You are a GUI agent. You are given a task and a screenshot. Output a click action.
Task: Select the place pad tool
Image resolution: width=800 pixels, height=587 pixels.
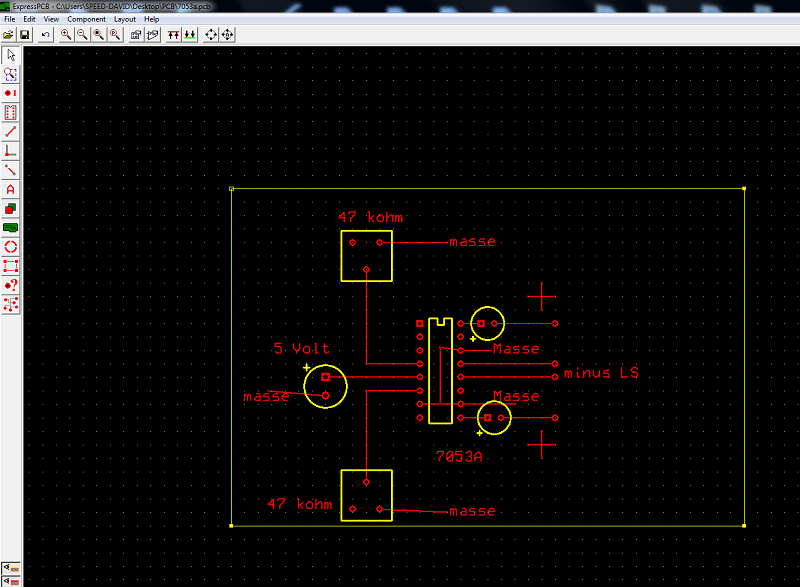tap(11, 93)
